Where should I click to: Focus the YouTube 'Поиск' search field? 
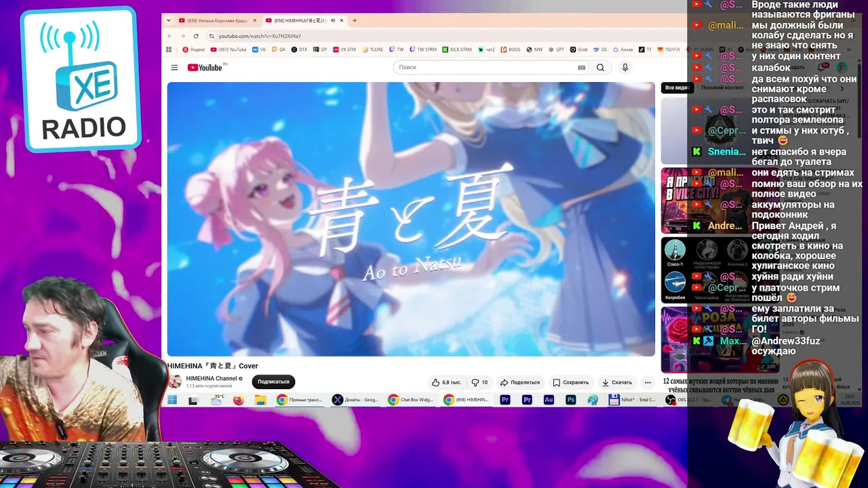pyautogui.click(x=486, y=68)
